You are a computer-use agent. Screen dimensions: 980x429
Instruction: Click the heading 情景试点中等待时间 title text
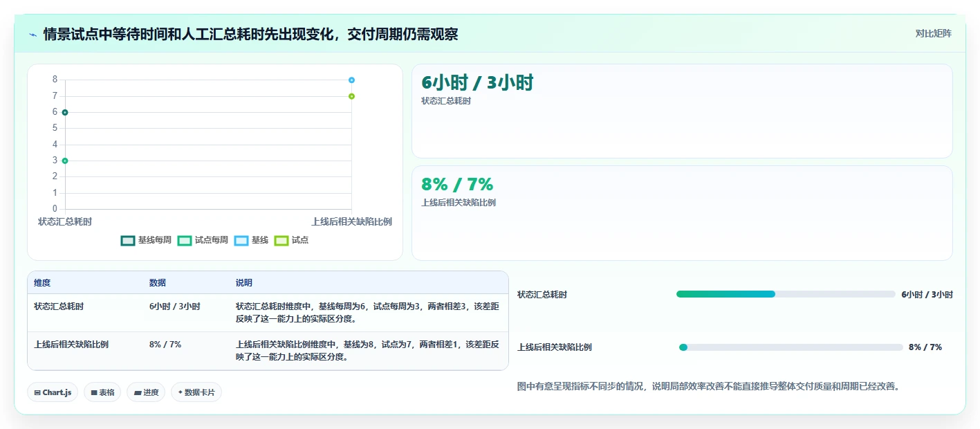point(250,34)
